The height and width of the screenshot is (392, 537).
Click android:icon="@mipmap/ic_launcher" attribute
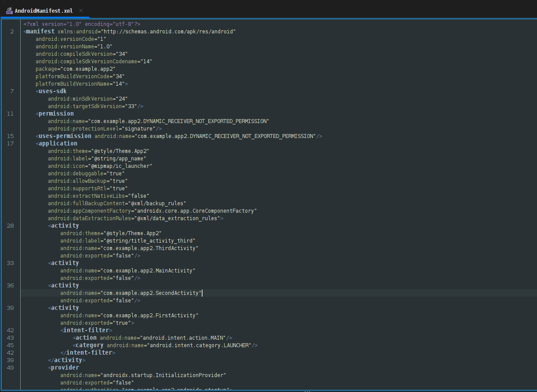(x=100, y=166)
